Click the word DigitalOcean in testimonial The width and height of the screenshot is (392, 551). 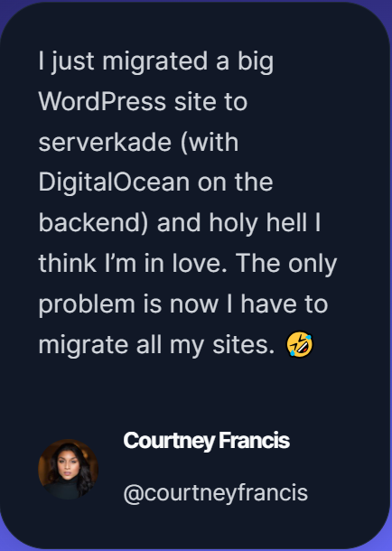click(x=114, y=182)
